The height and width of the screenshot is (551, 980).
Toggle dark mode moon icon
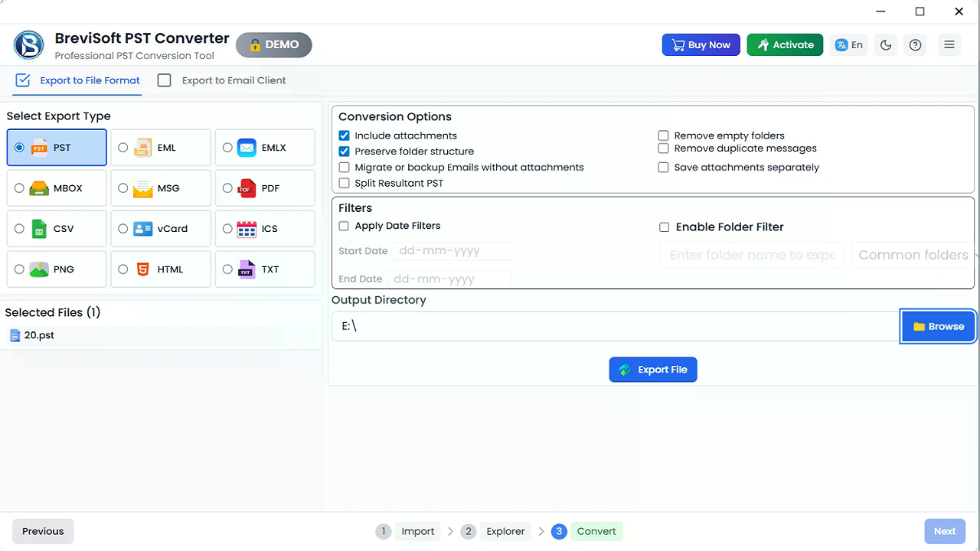tap(886, 45)
